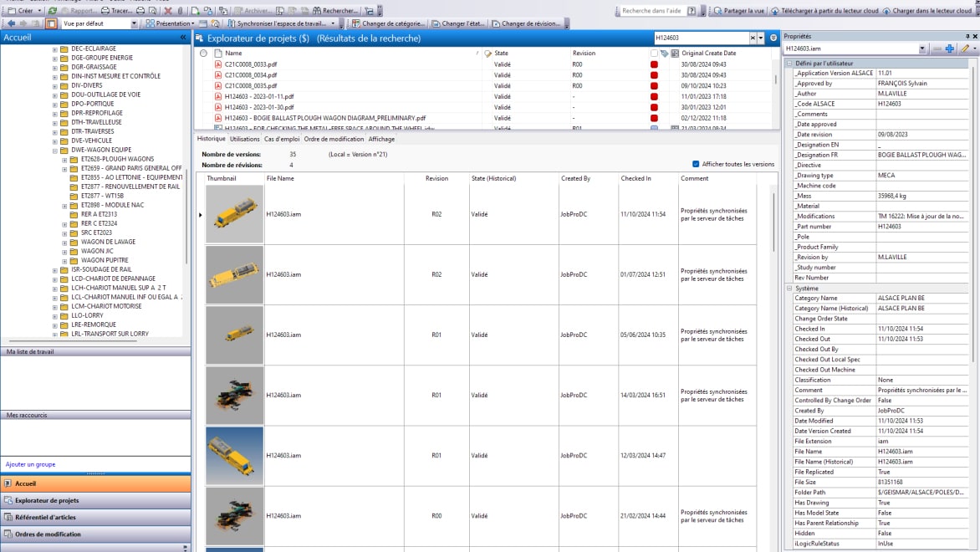The image size is (980, 552).
Task: Toggle the checkbox in the file list header
Action: (x=654, y=54)
